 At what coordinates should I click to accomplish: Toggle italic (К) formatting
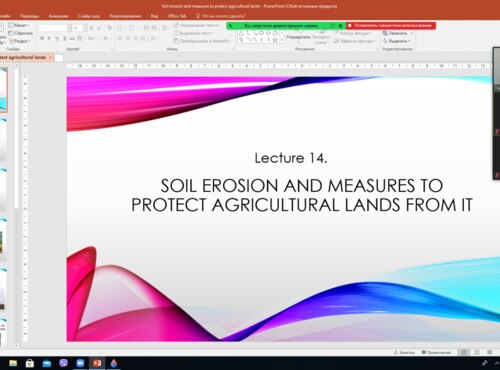(49, 38)
